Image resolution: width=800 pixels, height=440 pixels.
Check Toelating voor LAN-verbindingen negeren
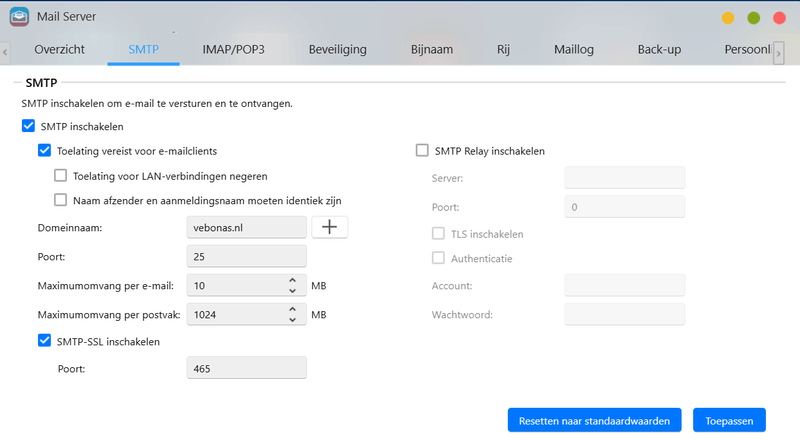[x=61, y=176]
